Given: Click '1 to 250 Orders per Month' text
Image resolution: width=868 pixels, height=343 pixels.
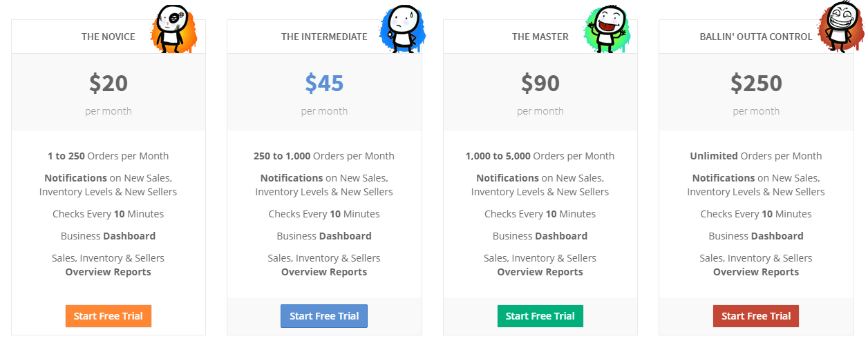Looking at the screenshot, I should tap(108, 156).
